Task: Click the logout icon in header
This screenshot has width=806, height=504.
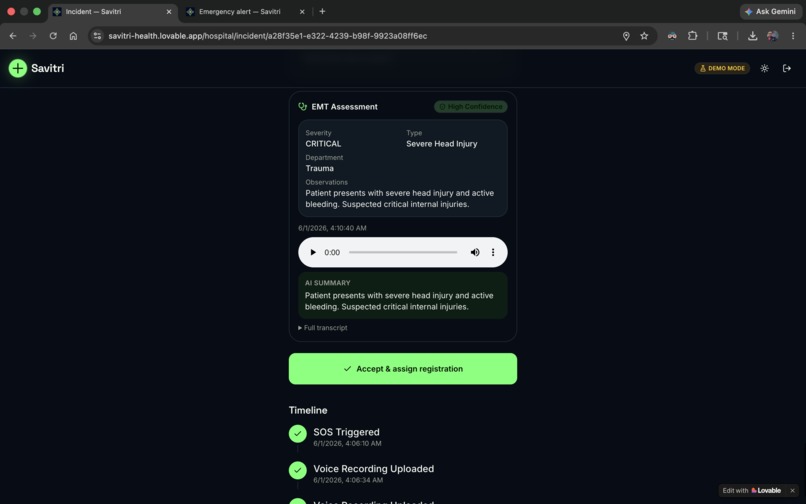Action: (x=786, y=68)
